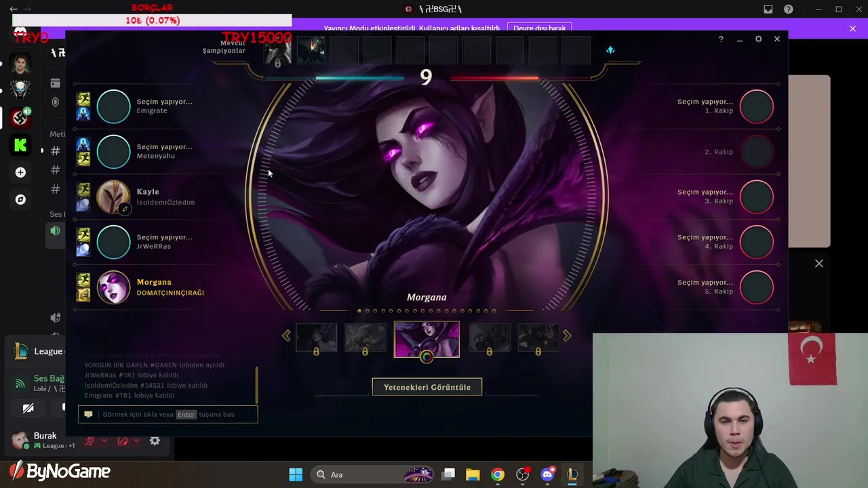The height and width of the screenshot is (488, 868).
Task: Click the first skin dot above the carousel
Action: [x=359, y=311]
